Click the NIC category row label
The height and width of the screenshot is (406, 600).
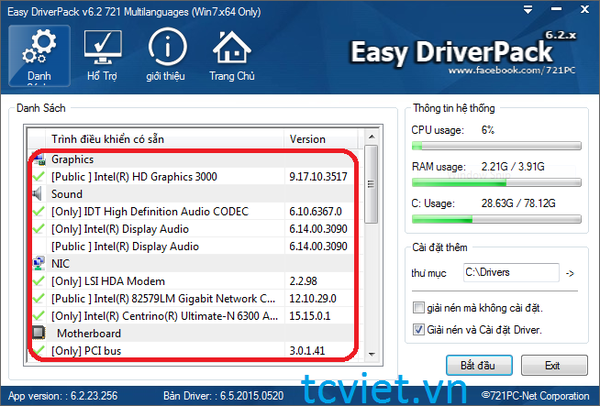point(60,264)
